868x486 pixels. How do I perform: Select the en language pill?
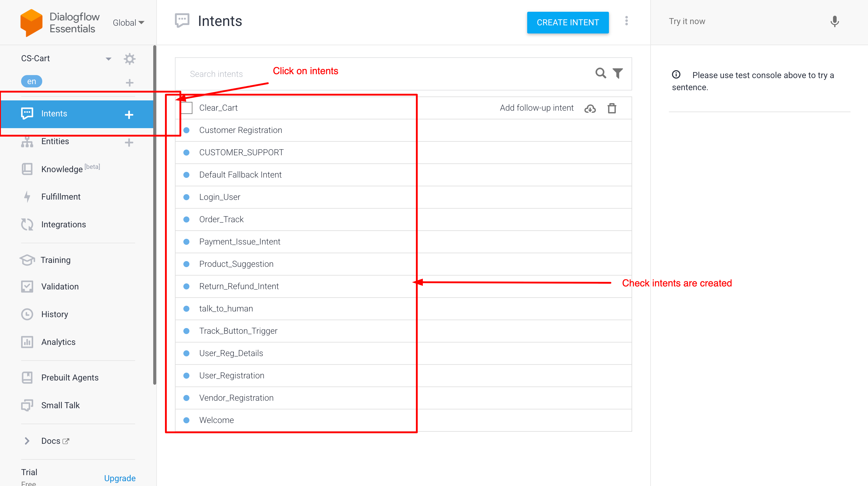click(31, 81)
